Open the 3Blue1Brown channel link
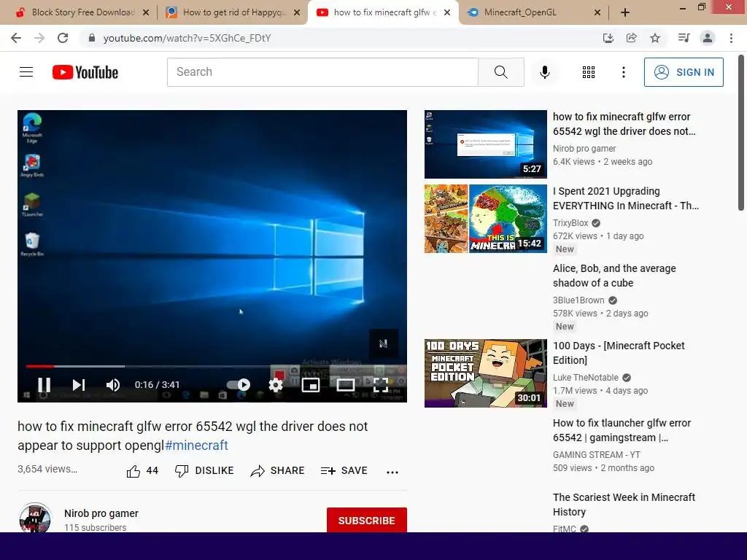Screen dimensions: 747x560 pos(578,300)
